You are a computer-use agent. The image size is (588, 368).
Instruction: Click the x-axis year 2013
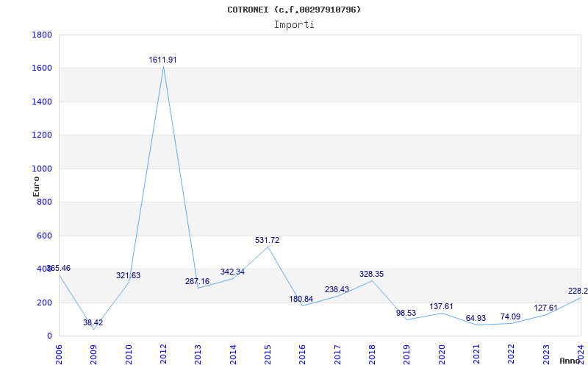(198, 355)
